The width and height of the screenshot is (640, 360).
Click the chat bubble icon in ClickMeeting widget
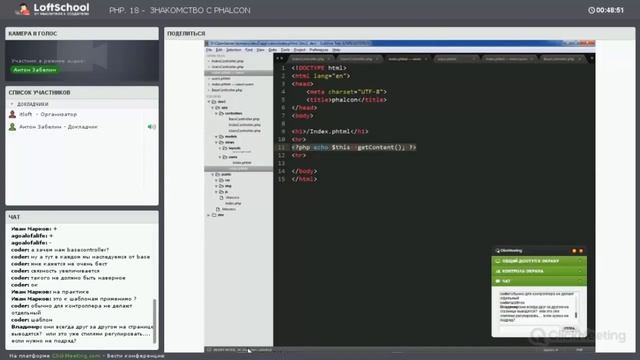point(498,281)
